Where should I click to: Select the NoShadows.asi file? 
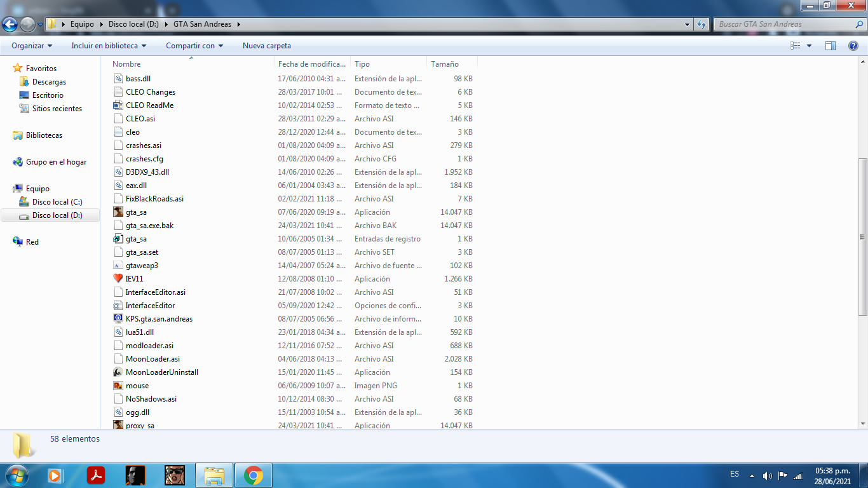click(151, 399)
